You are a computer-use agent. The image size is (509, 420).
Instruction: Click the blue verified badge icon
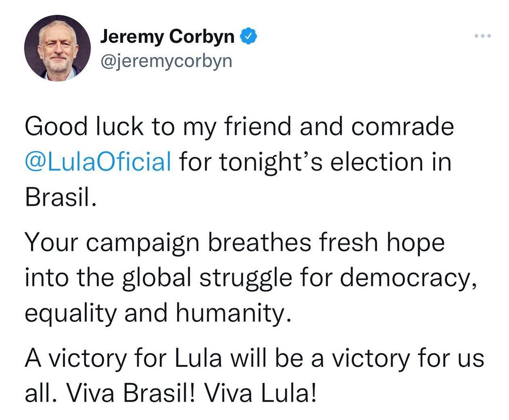[248, 36]
